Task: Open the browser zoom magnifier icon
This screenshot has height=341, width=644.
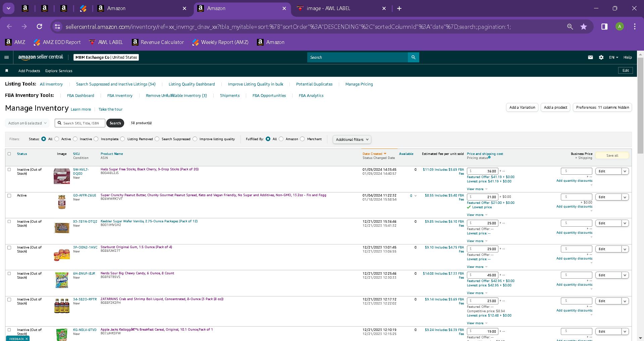Action: [570, 26]
